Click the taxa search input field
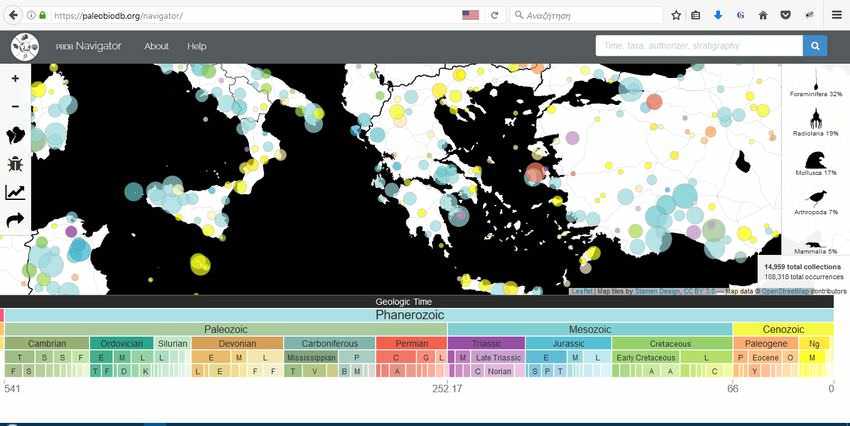Image resolution: width=850 pixels, height=426 pixels. tap(698, 46)
